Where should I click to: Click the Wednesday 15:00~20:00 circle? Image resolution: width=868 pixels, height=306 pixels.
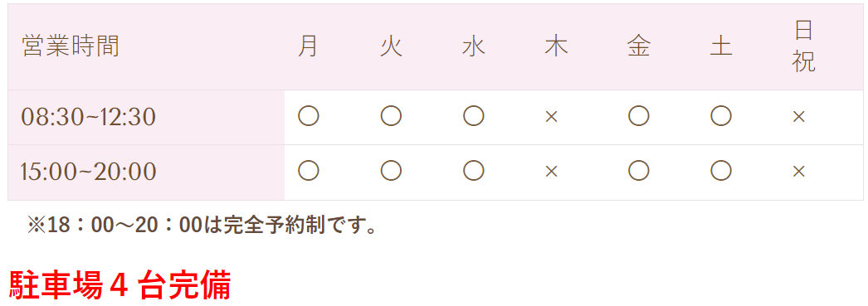(473, 172)
